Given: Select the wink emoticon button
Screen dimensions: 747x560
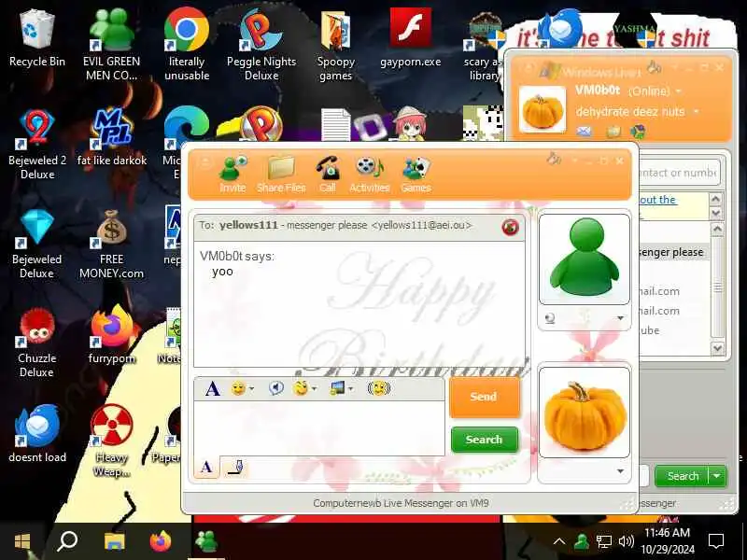Looking at the screenshot, I should [301, 388].
